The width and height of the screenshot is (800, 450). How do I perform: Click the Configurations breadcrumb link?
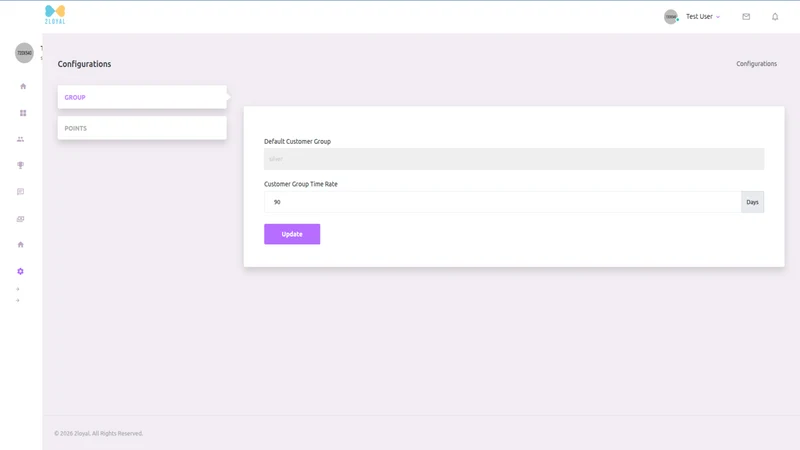(756, 64)
